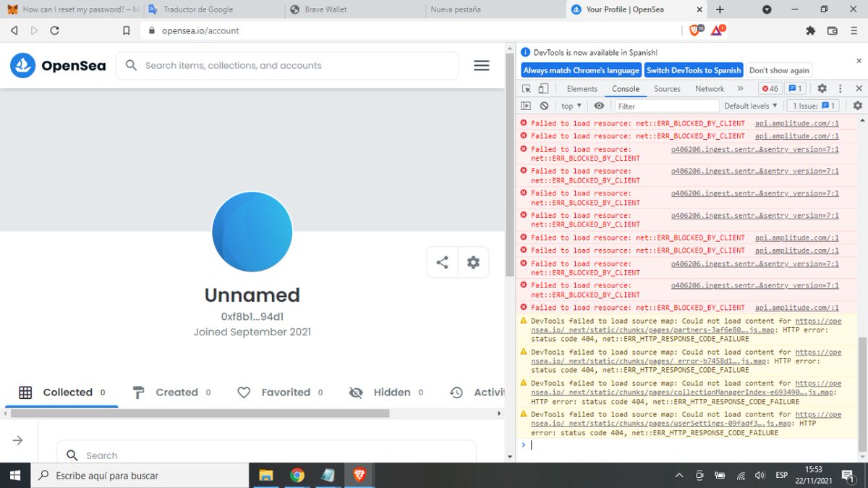
Task: Open profile settings gear icon
Action: [x=473, y=262]
